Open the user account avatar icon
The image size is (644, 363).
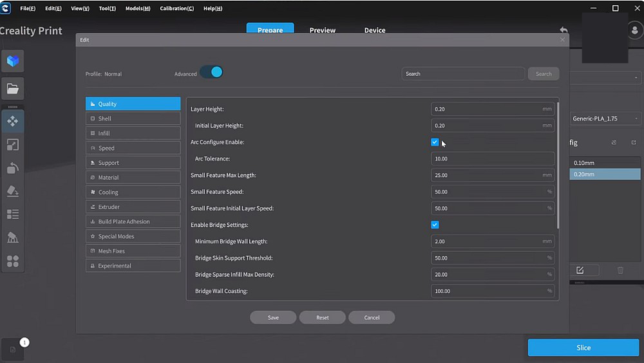pyautogui.click(x=635, y=30)
